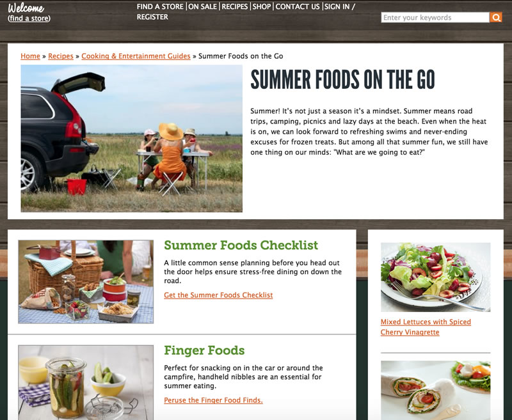Screen dimensions: 512x420
Task: Click the wrap sandwiches recipe photo
Action: tap(436, 390)
